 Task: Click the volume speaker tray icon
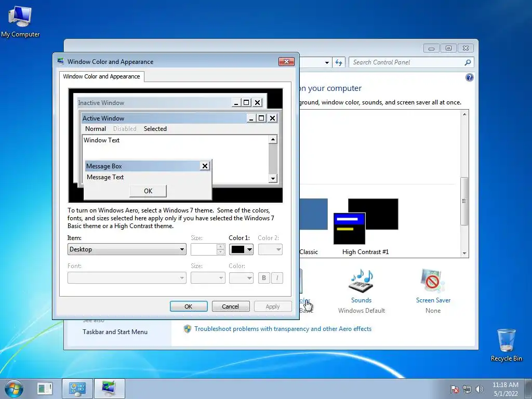pyautogui.click(x=479, y=389)
